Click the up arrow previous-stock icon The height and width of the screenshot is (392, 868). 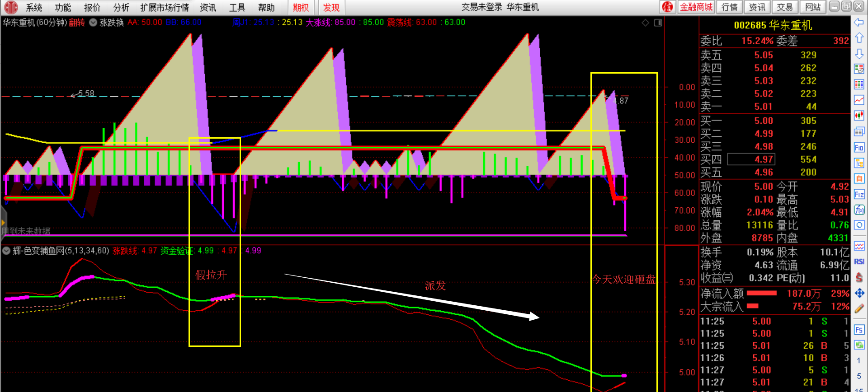pos(859,38)
